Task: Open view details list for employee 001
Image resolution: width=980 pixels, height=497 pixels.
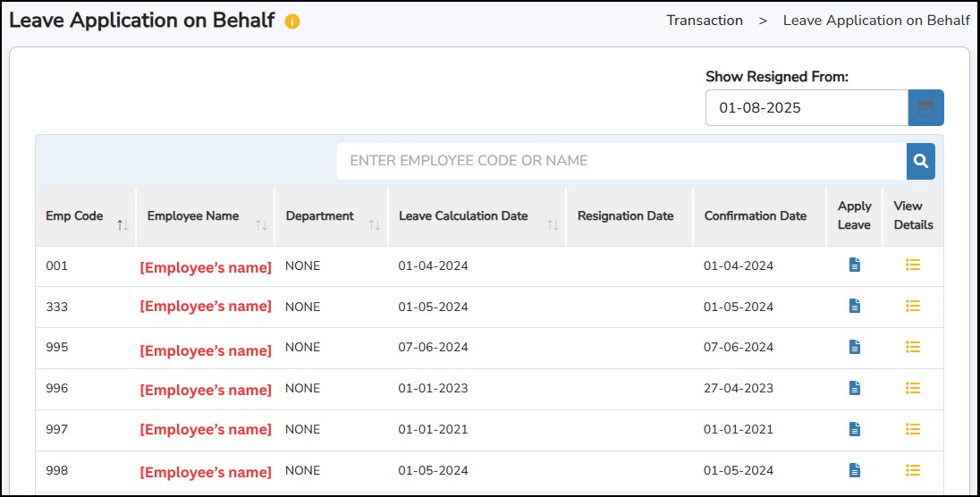Action: tap(912, 265)
